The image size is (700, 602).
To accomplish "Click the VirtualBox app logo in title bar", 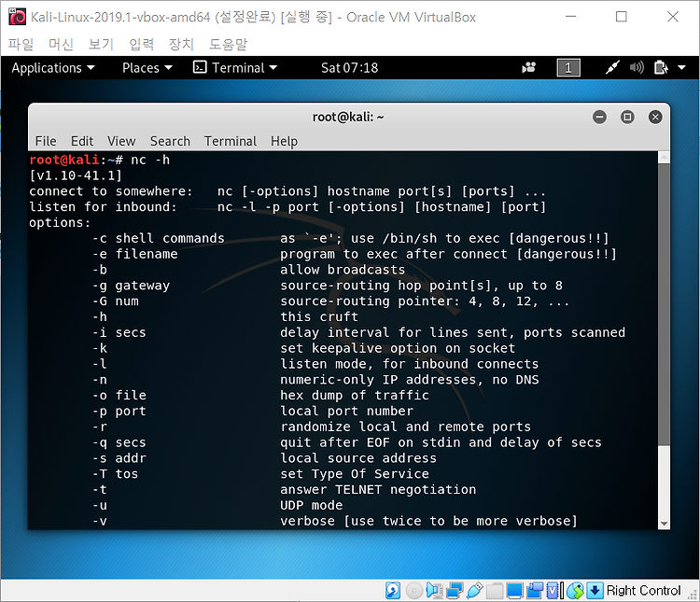I will [x=18, y=17].
